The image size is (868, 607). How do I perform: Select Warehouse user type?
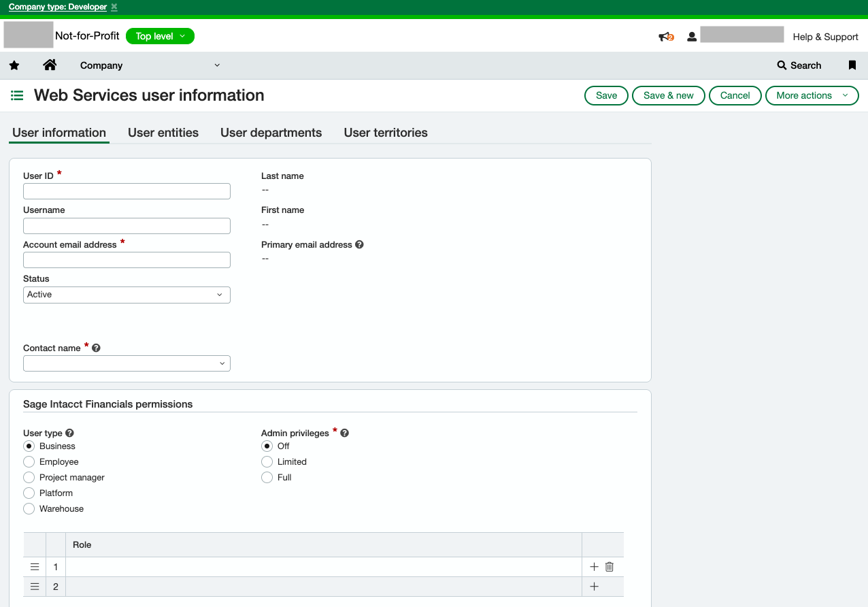(x=29, y=509)
